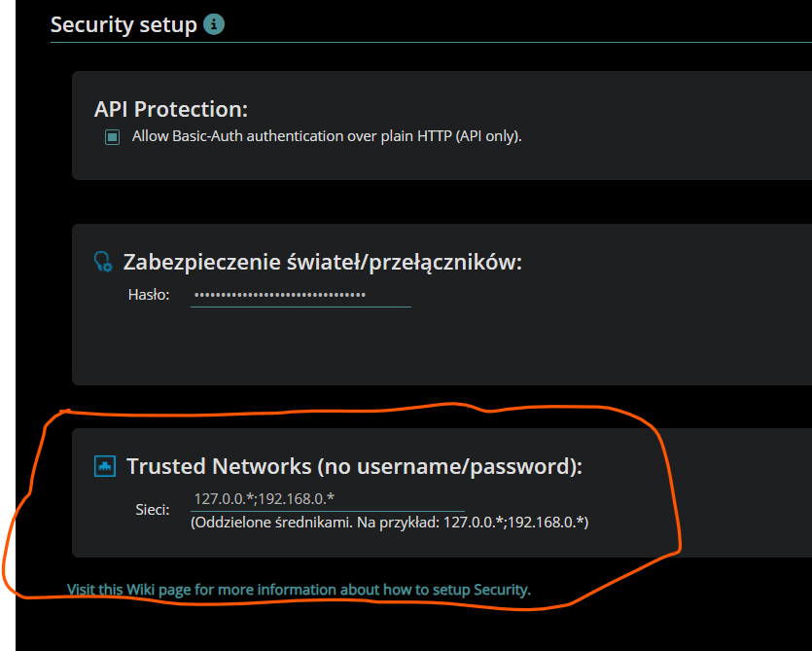Image resolution: width=812 pixels, height=651 pixels.
Task: Click the Hasło label
Action: [x=149, y=295]
